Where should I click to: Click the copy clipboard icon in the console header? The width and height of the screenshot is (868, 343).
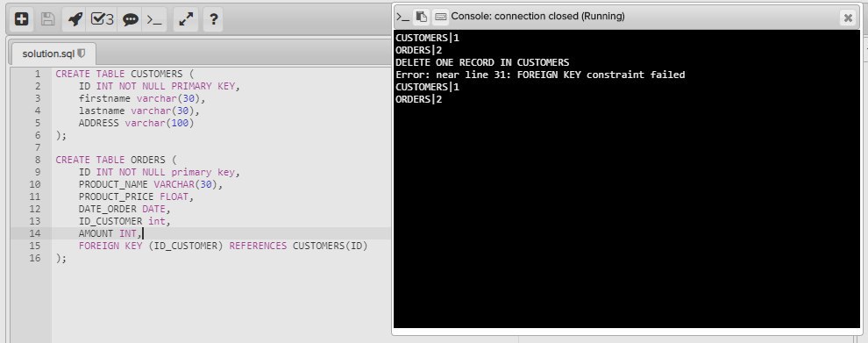click(x=421, y=17)
